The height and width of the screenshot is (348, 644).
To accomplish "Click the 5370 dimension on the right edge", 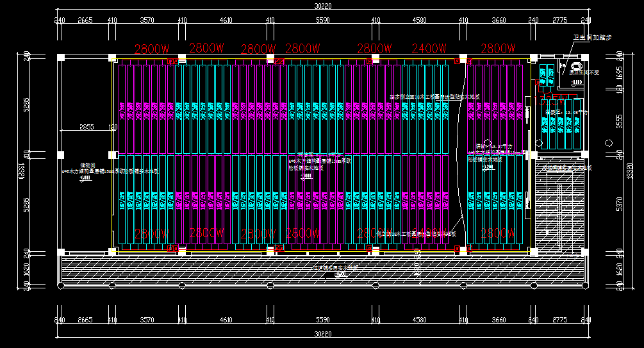I will pos(619,204).
